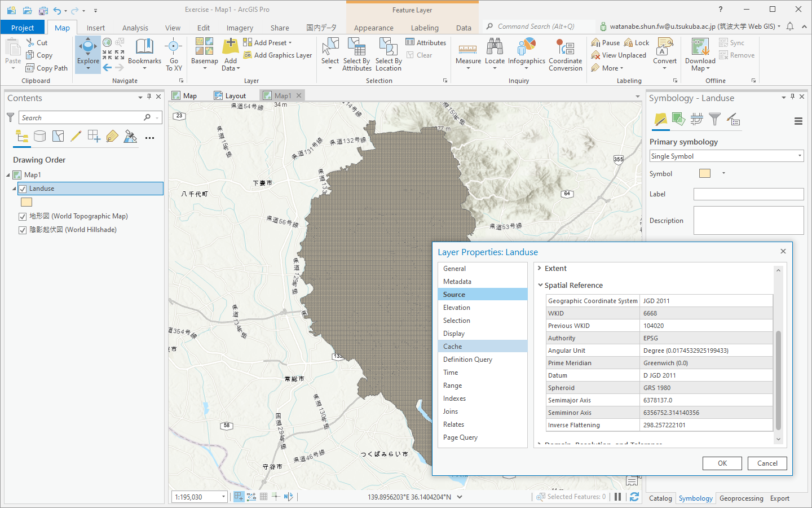Click Cancel in Layer Properties
The image size is (812, 508).
coord(767,463)
